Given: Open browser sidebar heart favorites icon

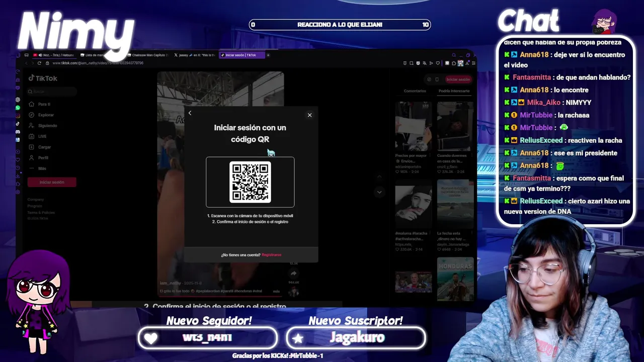Looking at the screenshot, I should pos(18,160).
